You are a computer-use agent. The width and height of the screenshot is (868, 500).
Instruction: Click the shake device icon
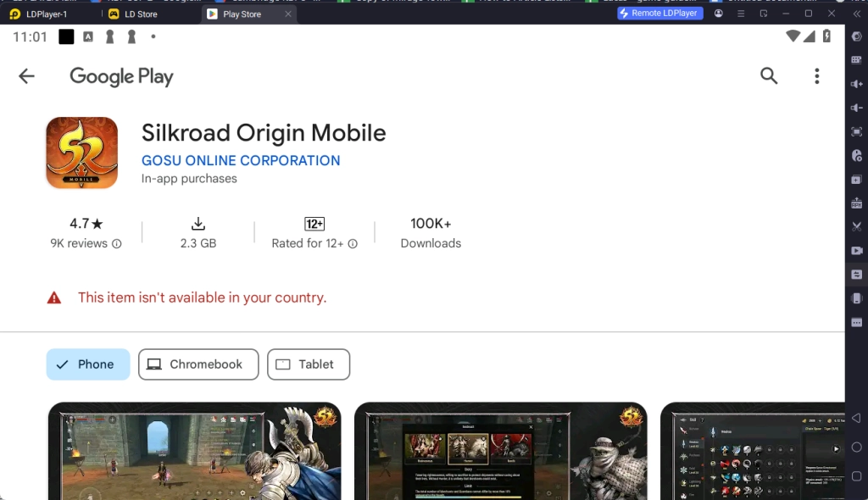[x=856, y=298]
